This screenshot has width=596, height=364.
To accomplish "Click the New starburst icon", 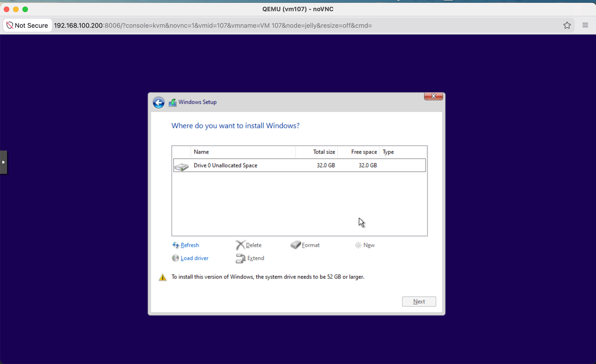I will point(358,245).
